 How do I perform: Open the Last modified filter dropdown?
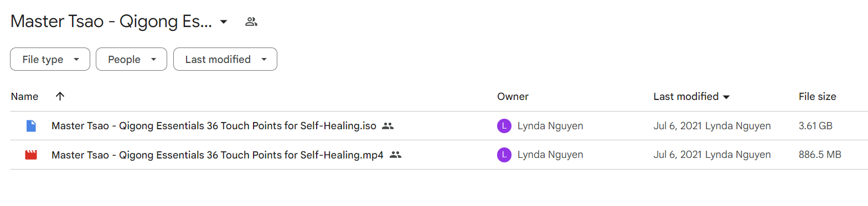point(225,60)
